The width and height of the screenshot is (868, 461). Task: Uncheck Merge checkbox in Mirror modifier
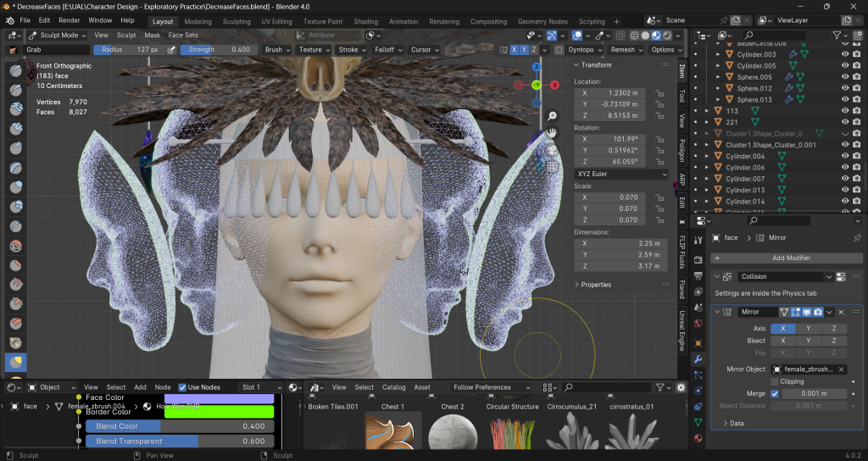(775, 393)
